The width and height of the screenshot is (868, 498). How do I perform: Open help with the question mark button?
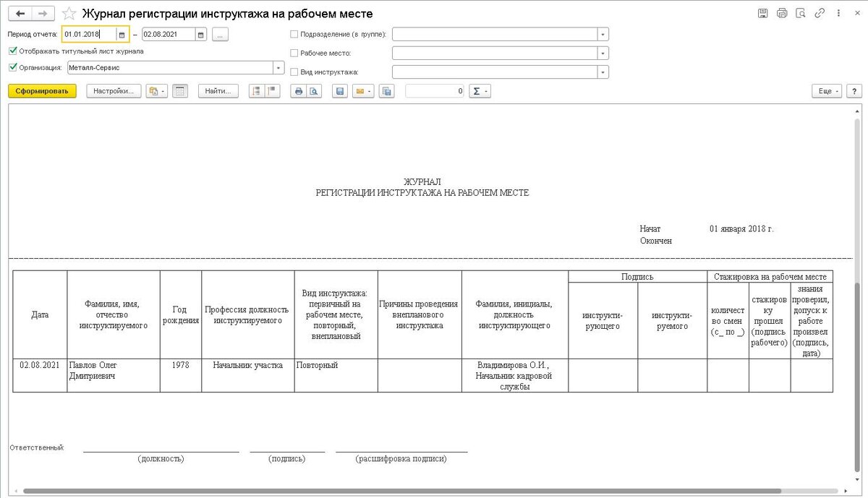(x=854, y=91)
